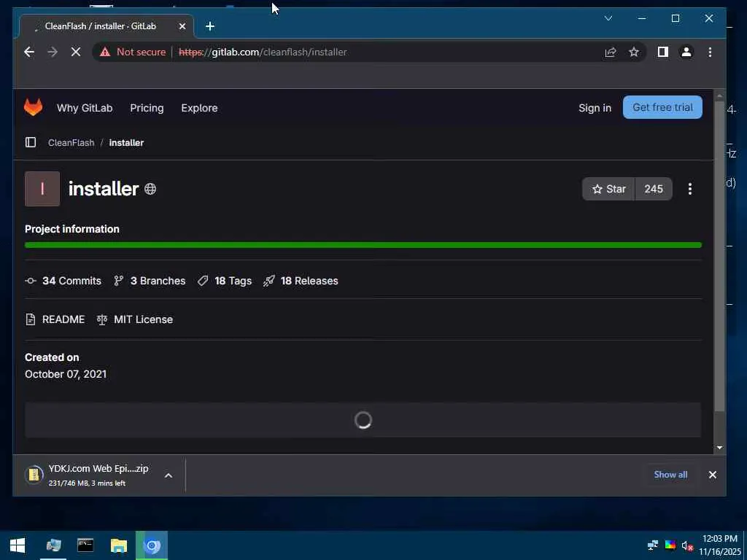The height and width of the screenshot is (560, 747).
Task: Click the installer project avatar
Action: 42,189
